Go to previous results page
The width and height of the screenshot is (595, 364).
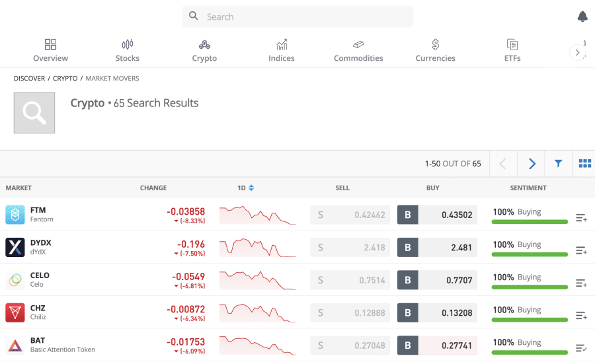click(x=503, y=164)
